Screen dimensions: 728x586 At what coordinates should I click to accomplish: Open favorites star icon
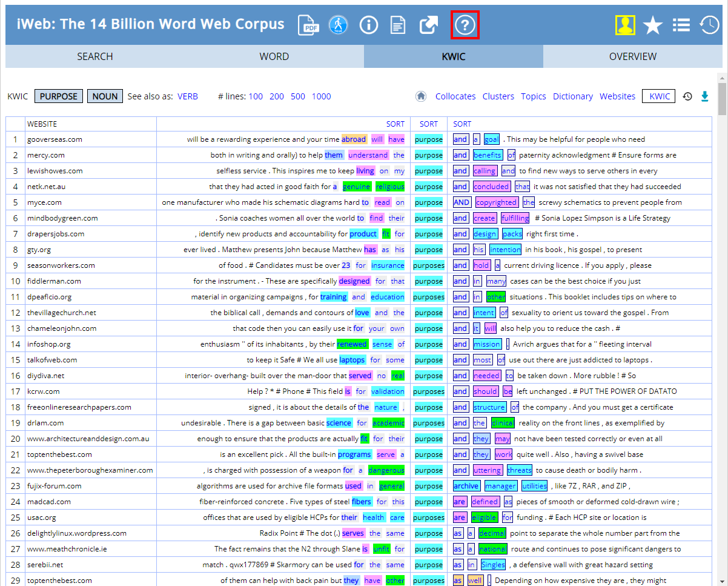tap(653, 25)
